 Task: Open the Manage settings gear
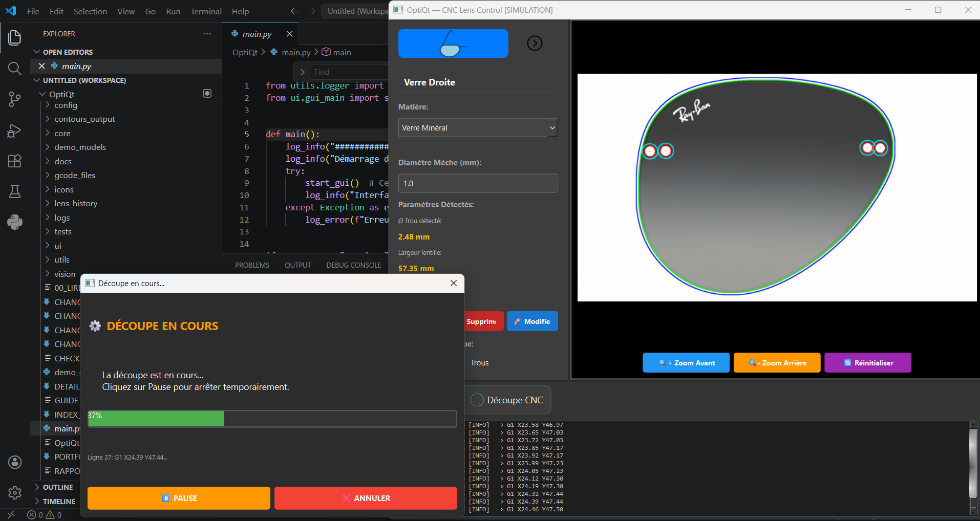(x=14, y=492)
